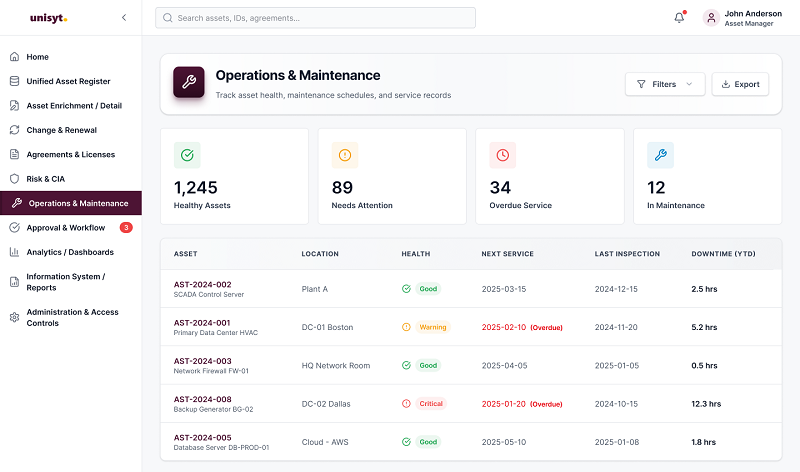This screenshot has height=472, width=800.
Task: Open asset AST-2024-001 link
Action: tap(202, 322)
